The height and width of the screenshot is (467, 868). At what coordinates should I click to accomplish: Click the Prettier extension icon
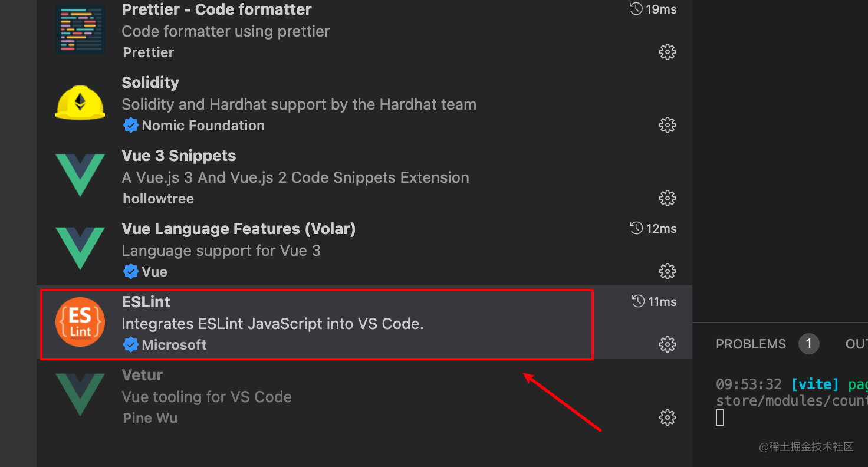coord(80,28)
